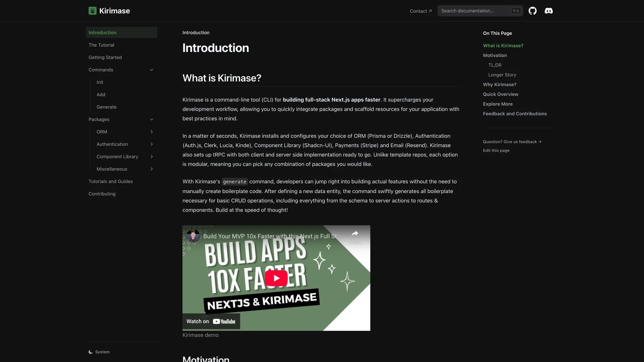
Task: Expand the Miscellaneous submenu arrow
Action: tap(152, 169)
